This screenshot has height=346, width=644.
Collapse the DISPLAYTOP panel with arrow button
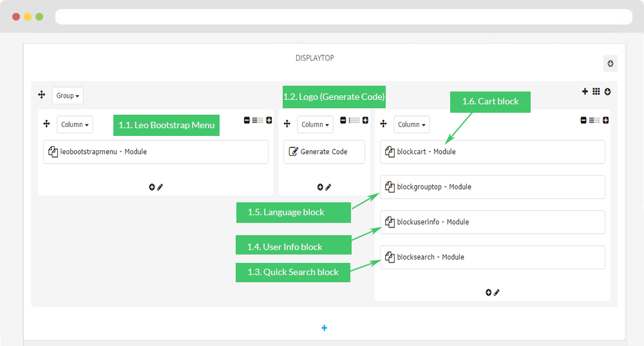610,63
